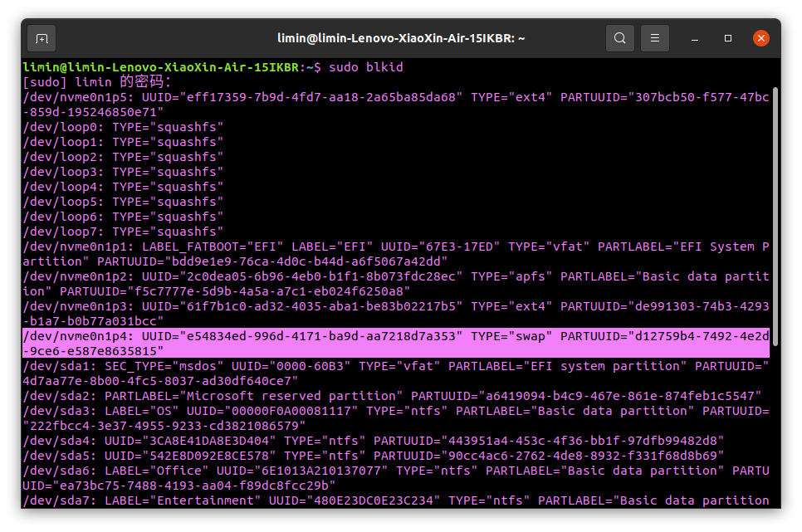Viewport: 802px width, 532px height.
Task: Click the /dev/loop5 squashfs line
Action: pyautogui.click(x=123, y=202)
